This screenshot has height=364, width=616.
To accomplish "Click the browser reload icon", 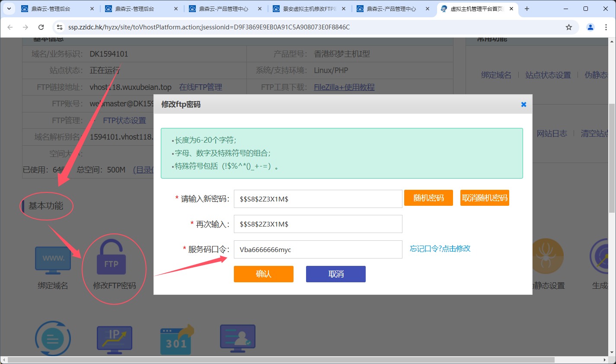I will point(41,27).
